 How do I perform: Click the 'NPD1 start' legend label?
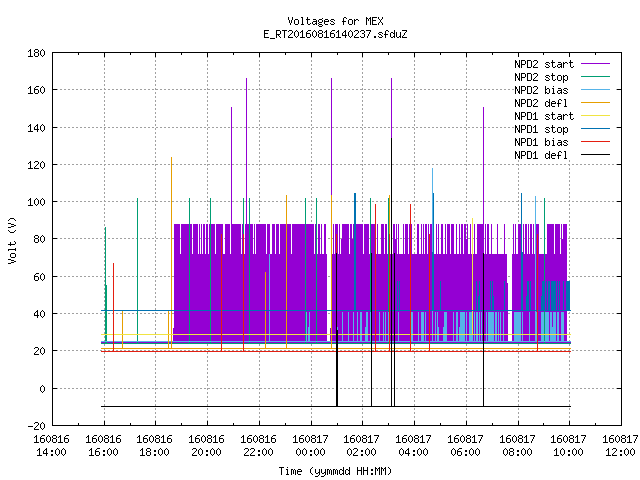coord(544,116)
